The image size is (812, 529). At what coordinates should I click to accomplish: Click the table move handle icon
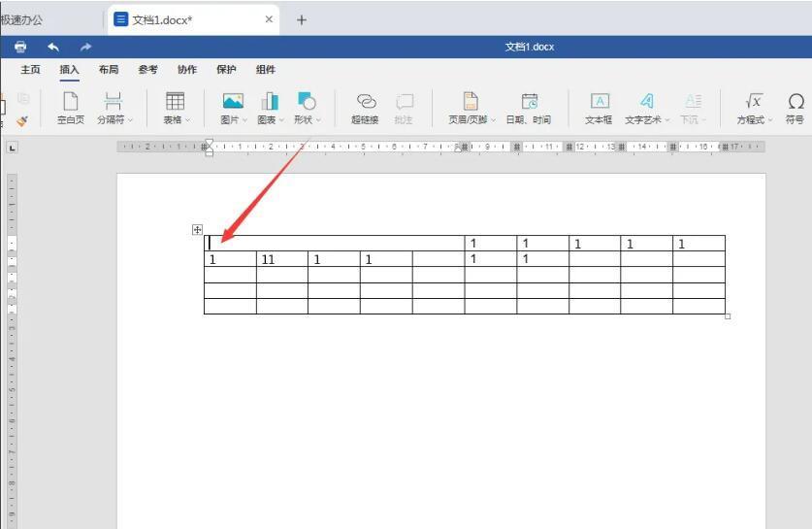point(197,229)
